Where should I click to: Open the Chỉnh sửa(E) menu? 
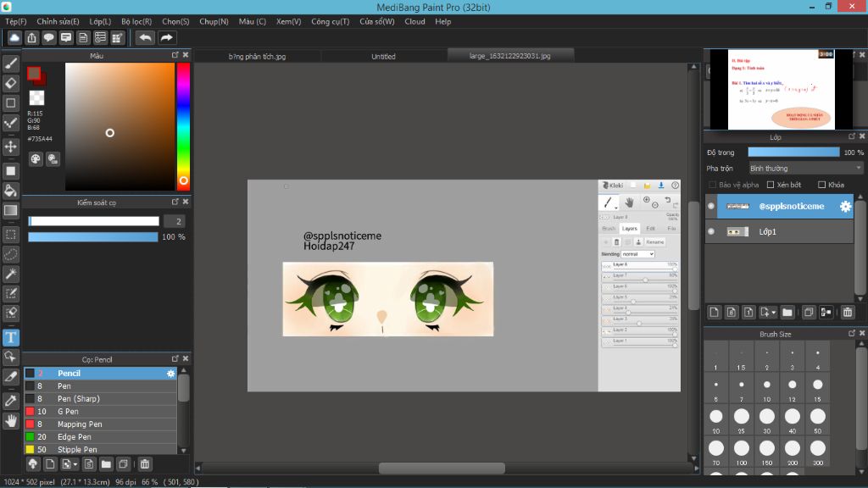tap(58, 21)
